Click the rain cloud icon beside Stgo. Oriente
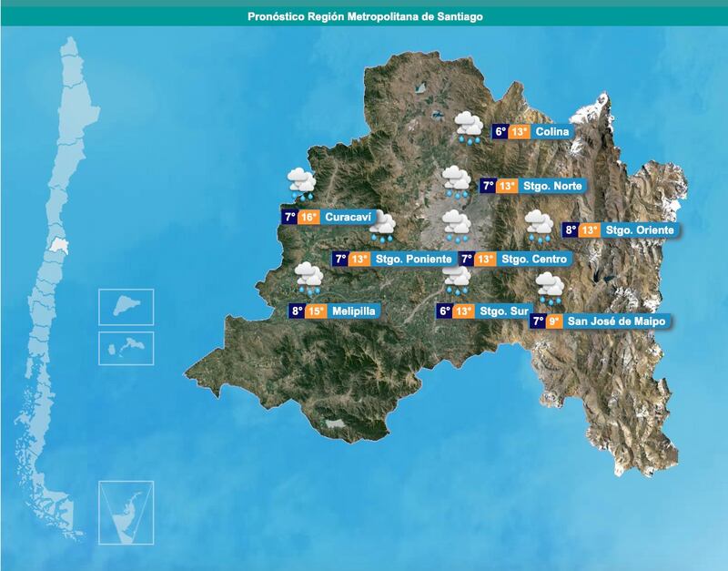The height and width of the screenshot is (571, 728). [x=539, y=226]
